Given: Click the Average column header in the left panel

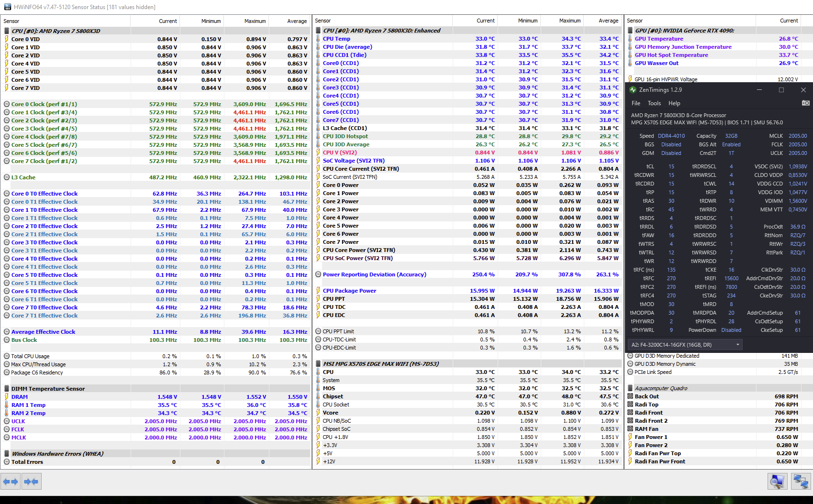Looking at the screenshot, I should click(x=289, y=21).
